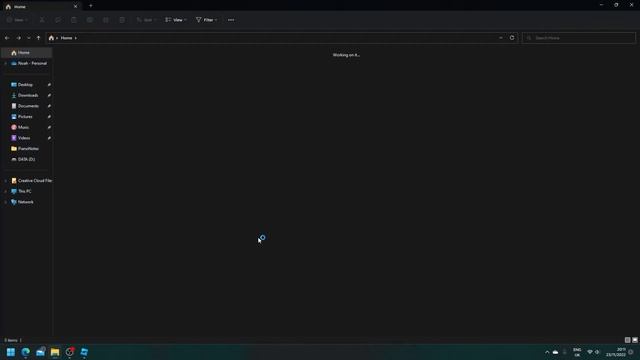Click the pin icon next to Documents

pos(49,106)
